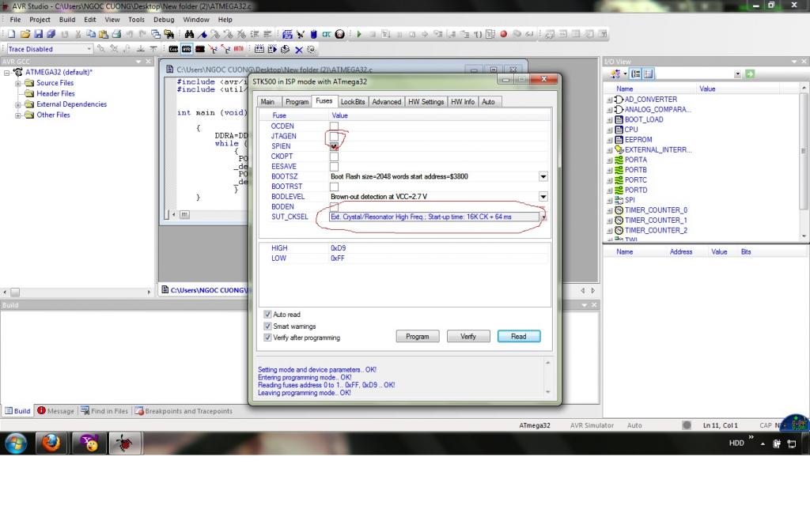810x532 pixels.
Task: Toggle a breakpoint with the red circle icon
Action: click(503, 34)
